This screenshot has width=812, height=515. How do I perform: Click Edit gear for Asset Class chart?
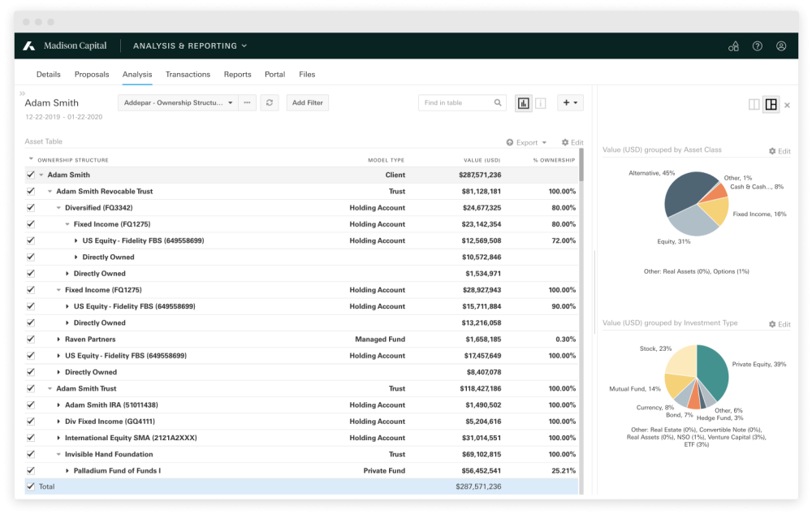(x=779, y=151)
